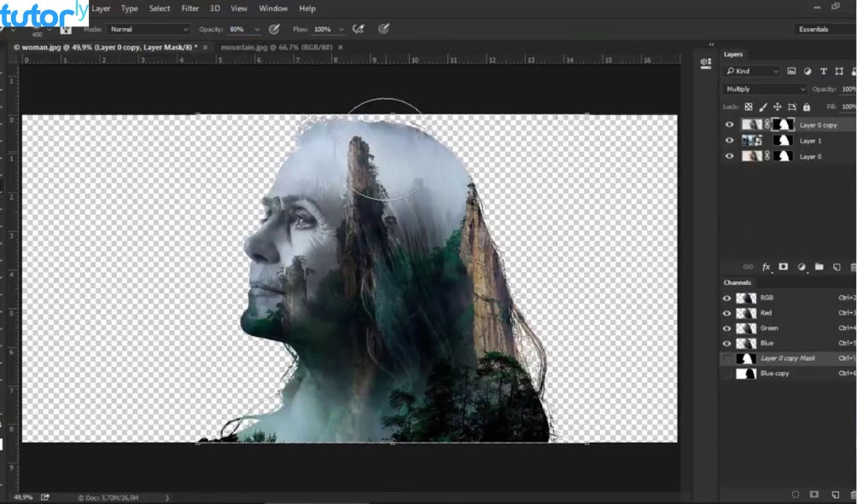Toggle pressure for opacity icon
The height and width of the screenshot is (504, 857).
[x=274, y=29]
